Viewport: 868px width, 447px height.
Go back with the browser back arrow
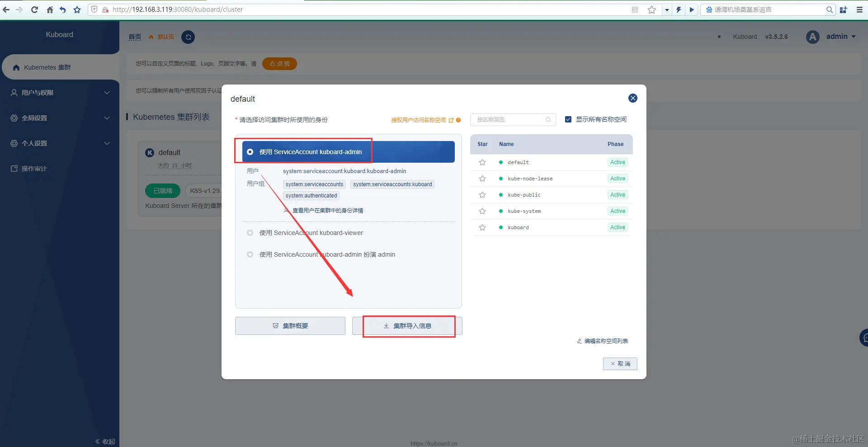click(6, 9)
